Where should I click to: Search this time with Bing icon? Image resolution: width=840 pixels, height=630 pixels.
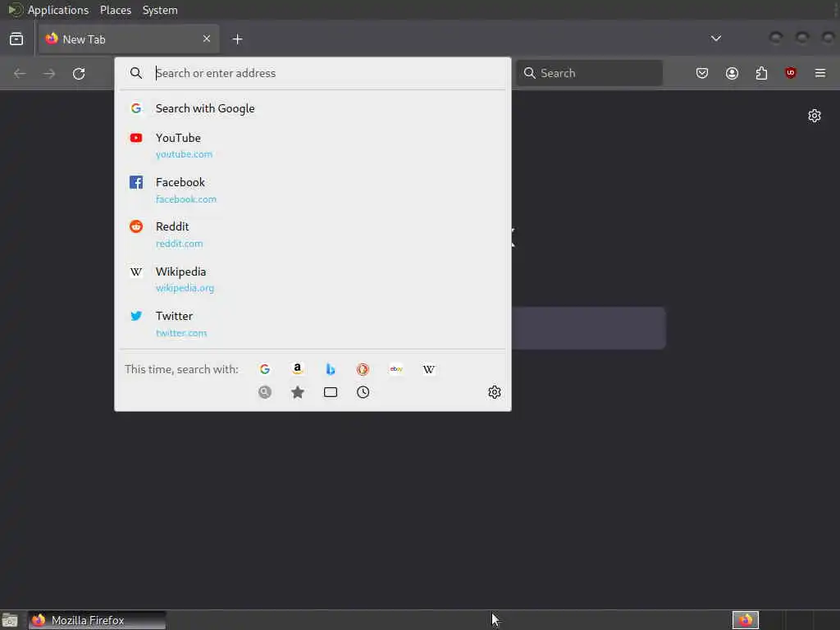331,369
